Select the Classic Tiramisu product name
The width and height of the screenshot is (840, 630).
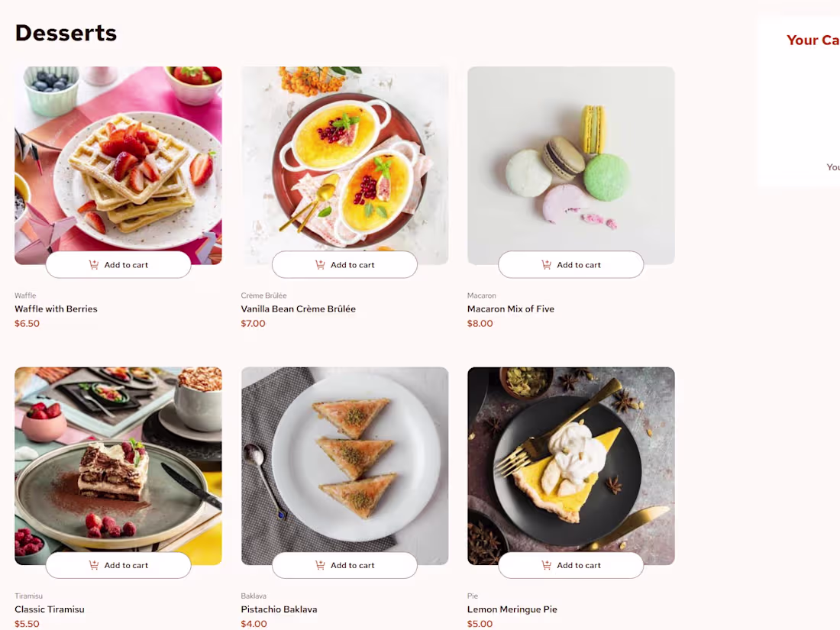pyautogui.click(x=50, y=609)
